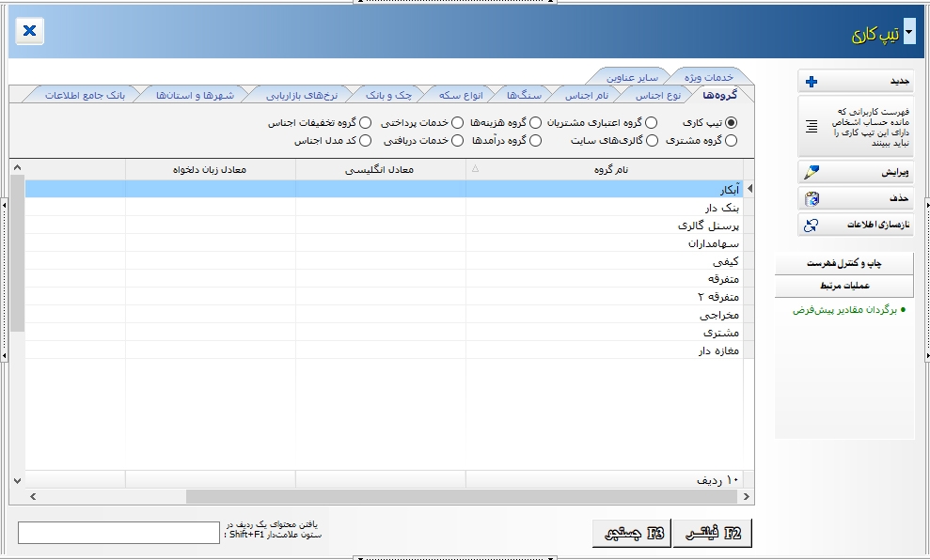The width and height of the screenshot is (930, 560).
Task: Click the search text field at the bottom left
Action: (118, 533)
